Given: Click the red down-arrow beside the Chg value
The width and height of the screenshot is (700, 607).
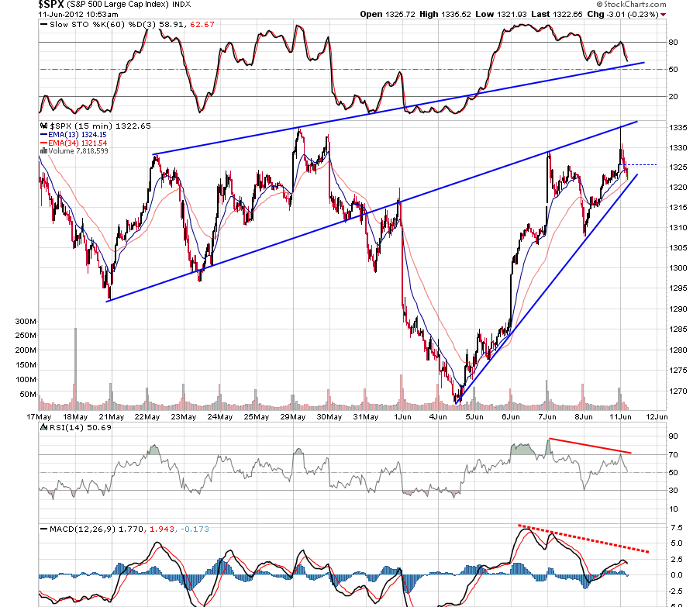Looking at the screenshot, I should pos(663,15).
